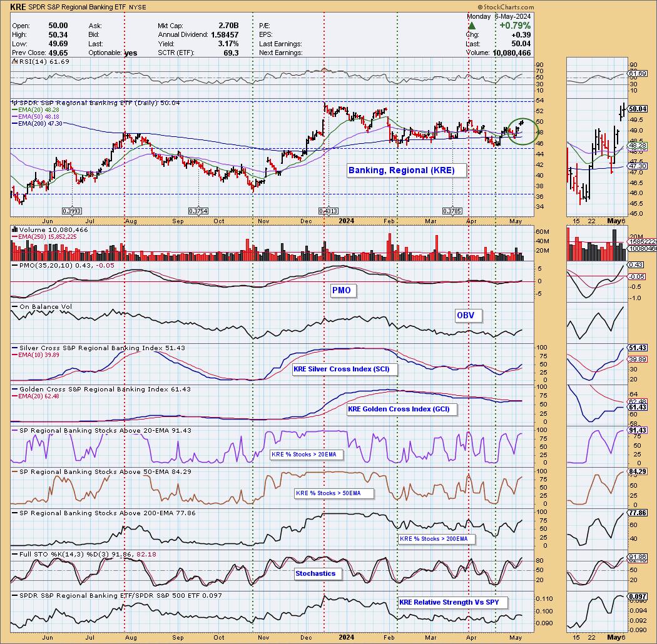657x644 pixels.
Task: Click the 0.3993 price marker label
Action: (x=72, y=211)
